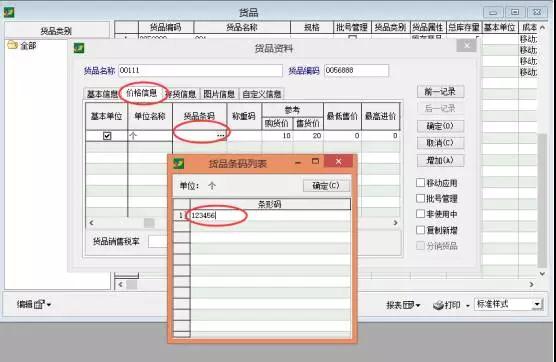Click the ellipsis button in 货品条码 cell

(221, 136)
